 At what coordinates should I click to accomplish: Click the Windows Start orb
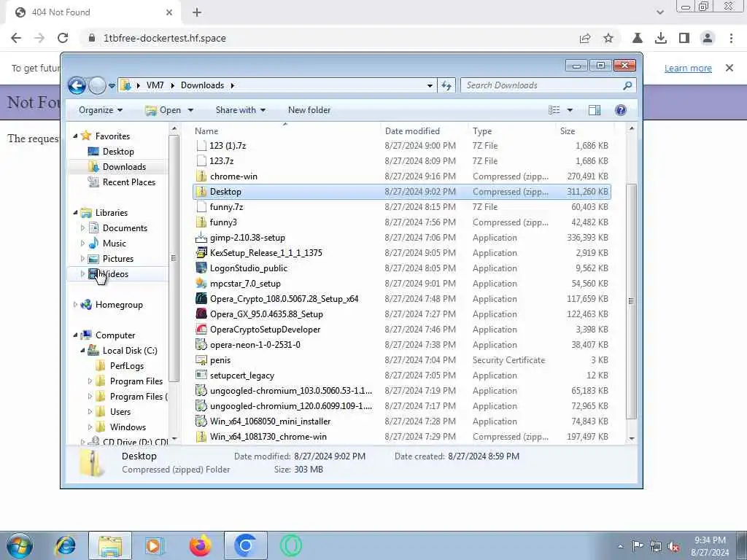(x=20, y=545)
